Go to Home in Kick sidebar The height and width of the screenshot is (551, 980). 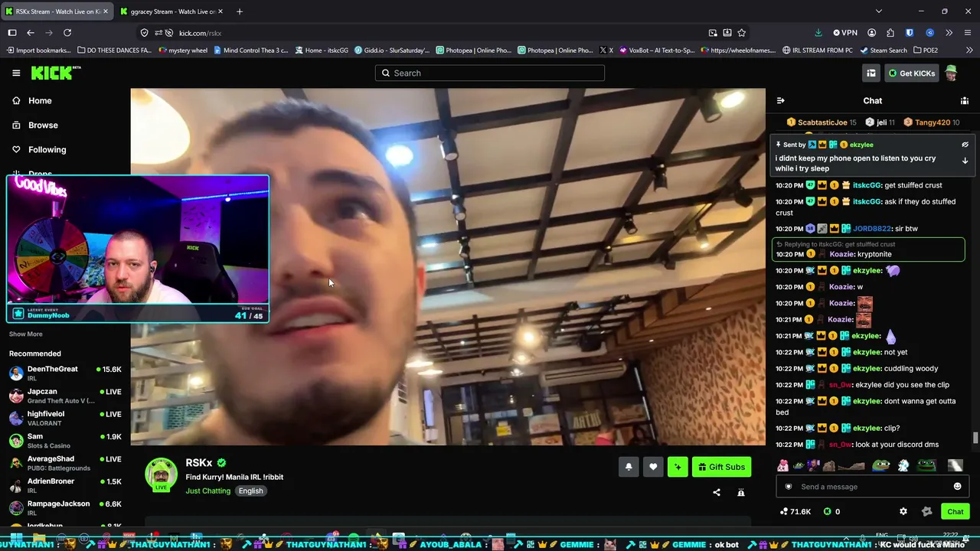[x=40, y=100]
